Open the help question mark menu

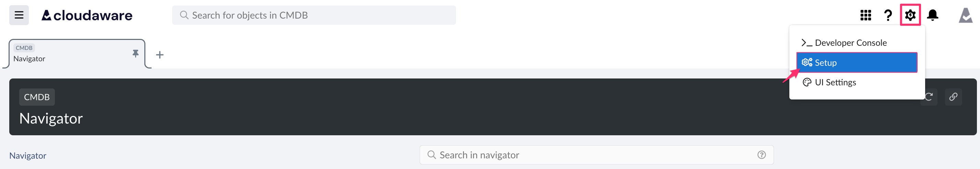point(888,15)
